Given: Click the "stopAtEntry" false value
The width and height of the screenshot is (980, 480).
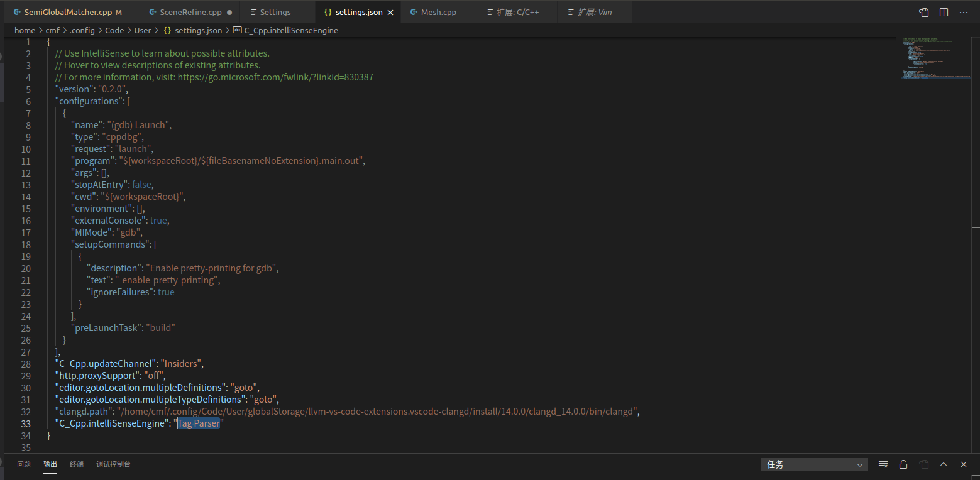Looking at the screenshot, I should (x=141, y=185).
